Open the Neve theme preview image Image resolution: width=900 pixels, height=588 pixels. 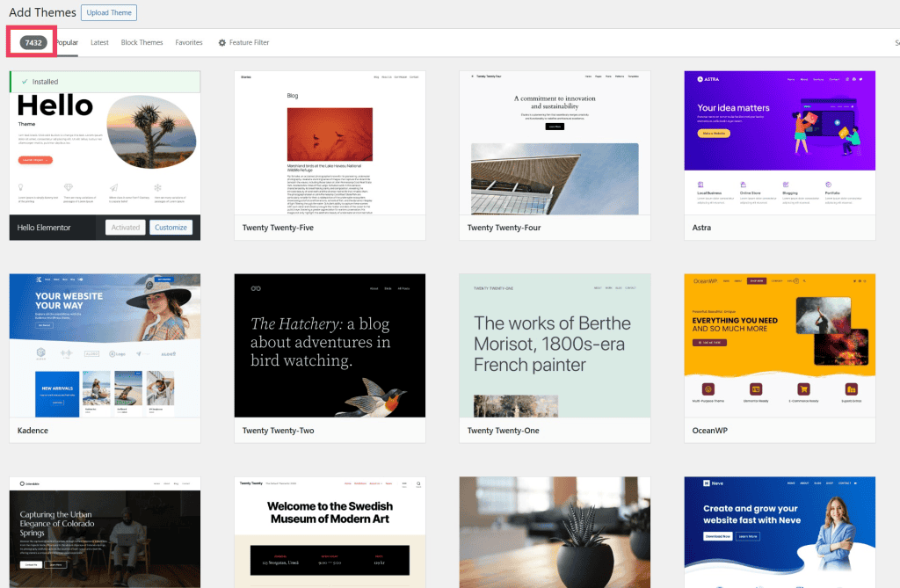click(780, 533)
